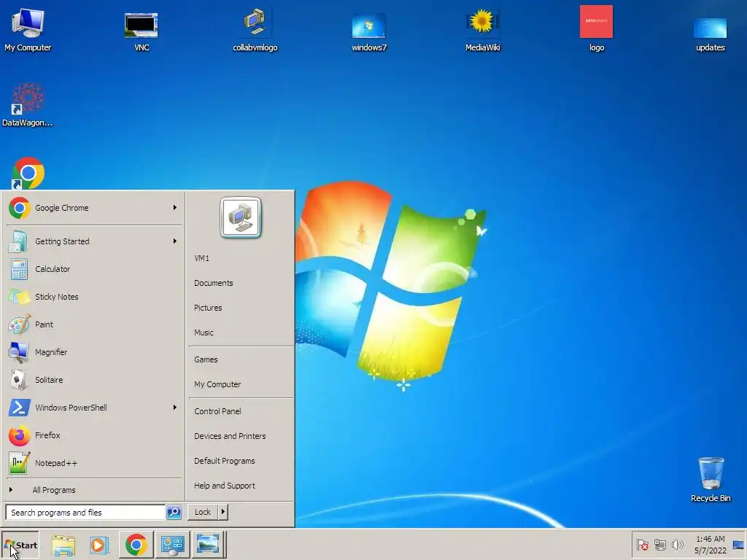Click the search magnifier button
Image resolution: width=747 pixels, height=560 pixels.
coord(174,513)
